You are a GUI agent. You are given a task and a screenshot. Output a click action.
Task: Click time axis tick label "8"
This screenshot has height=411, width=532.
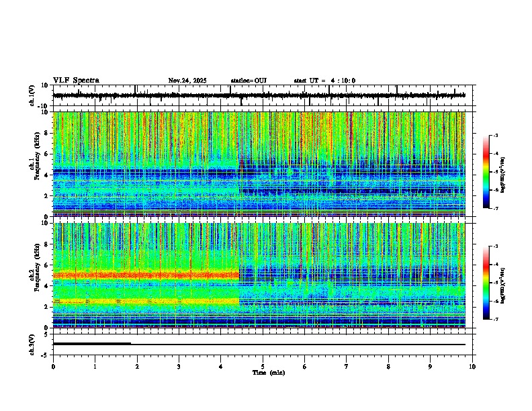click(x=388, y=367)
